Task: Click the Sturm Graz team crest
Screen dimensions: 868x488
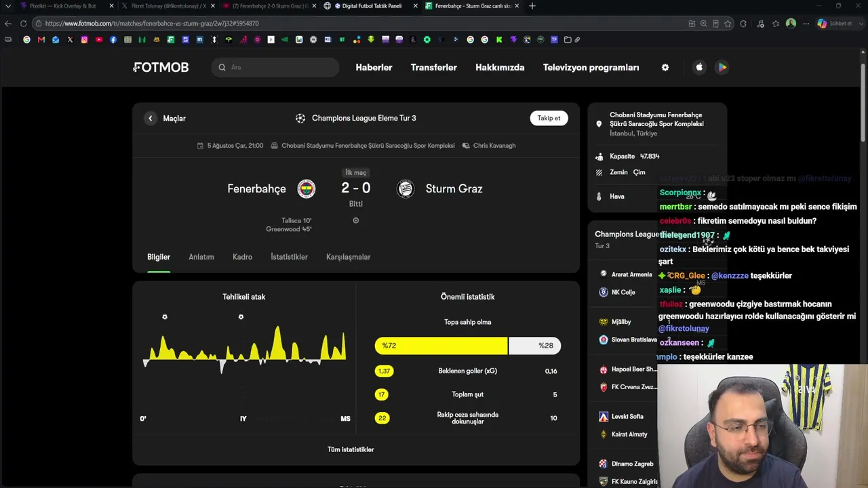Action: coord(406,188)
